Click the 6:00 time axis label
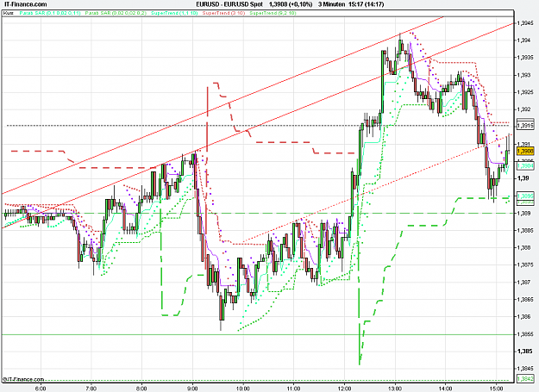 coord(41,389)
